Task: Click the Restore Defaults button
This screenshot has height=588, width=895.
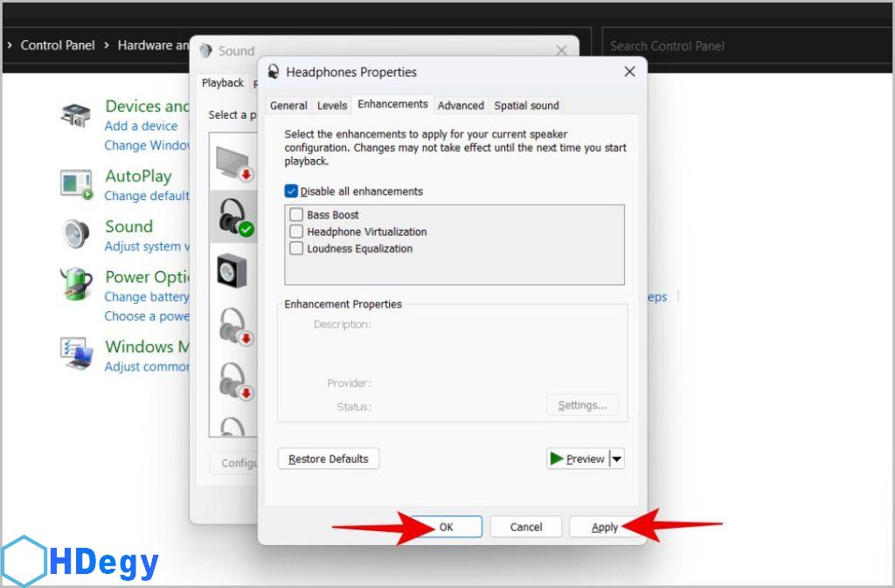Action: point(329,459)
